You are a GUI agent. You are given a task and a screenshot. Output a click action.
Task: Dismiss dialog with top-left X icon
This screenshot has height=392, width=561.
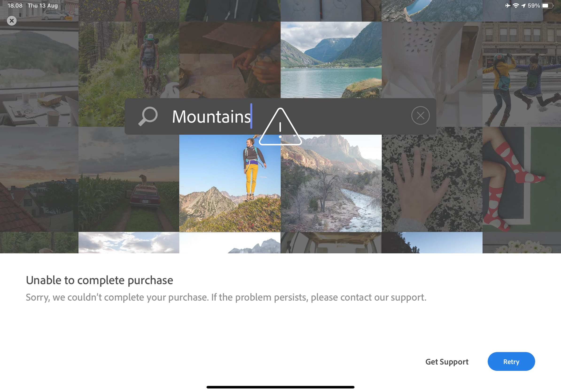pyautogui.click(x=12, y=21)
